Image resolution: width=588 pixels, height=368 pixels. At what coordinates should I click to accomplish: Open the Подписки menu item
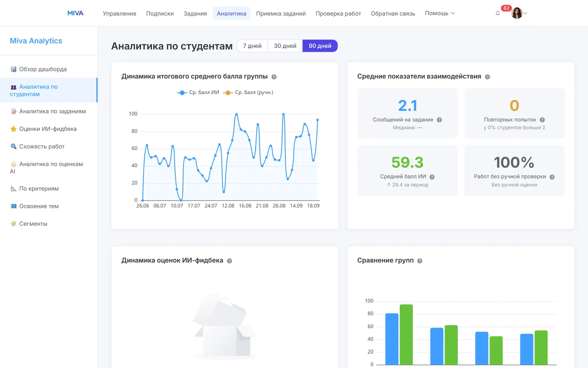160,14
